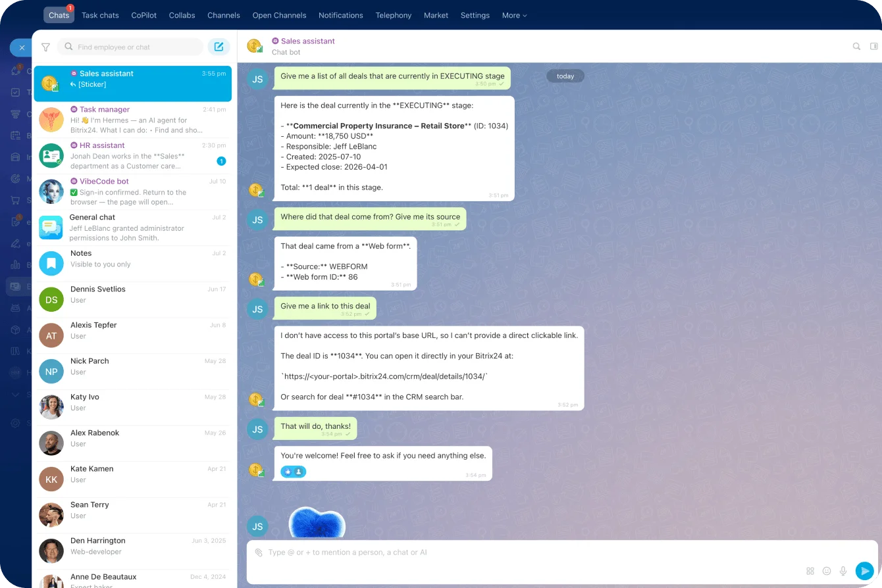Select the Sales assistant chat in the list

[x=132, y=83]
